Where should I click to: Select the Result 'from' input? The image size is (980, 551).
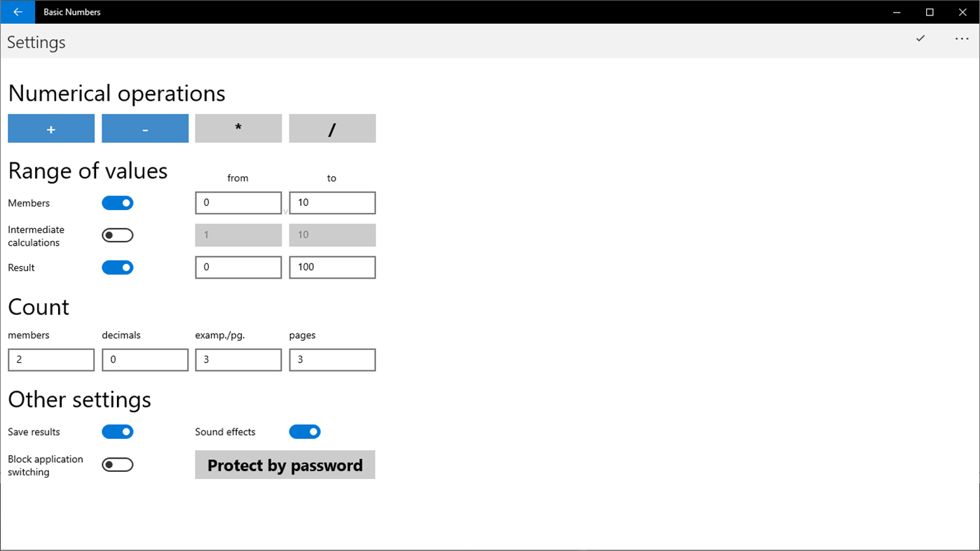coord(238,267)
